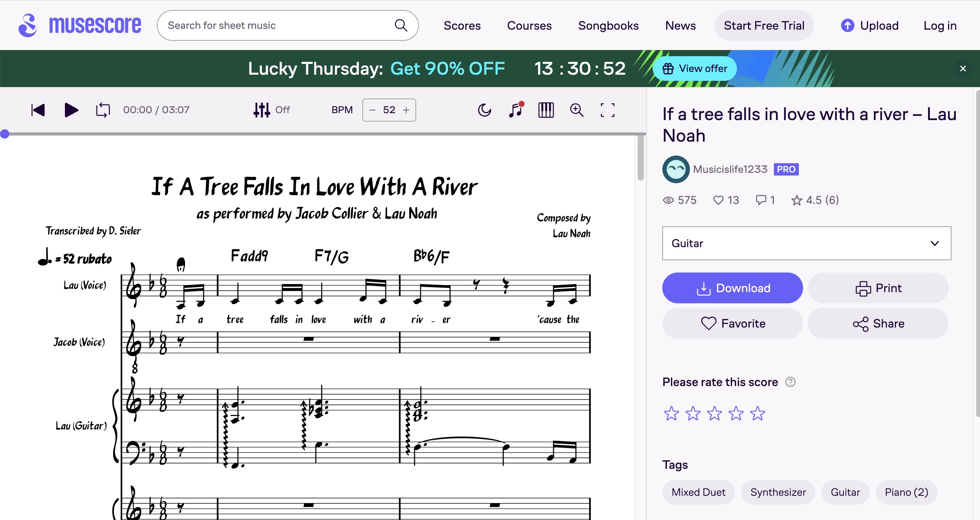This screenshot has height=520, width=980.
Task: Decrease BPM with the minus button
Action: coord(372,110)
